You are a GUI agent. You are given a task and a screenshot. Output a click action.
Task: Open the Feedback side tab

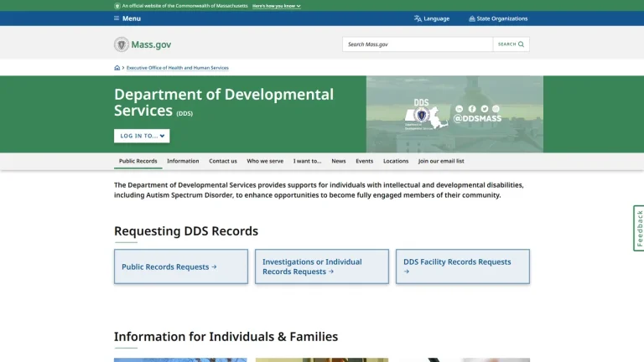point(639,228)
